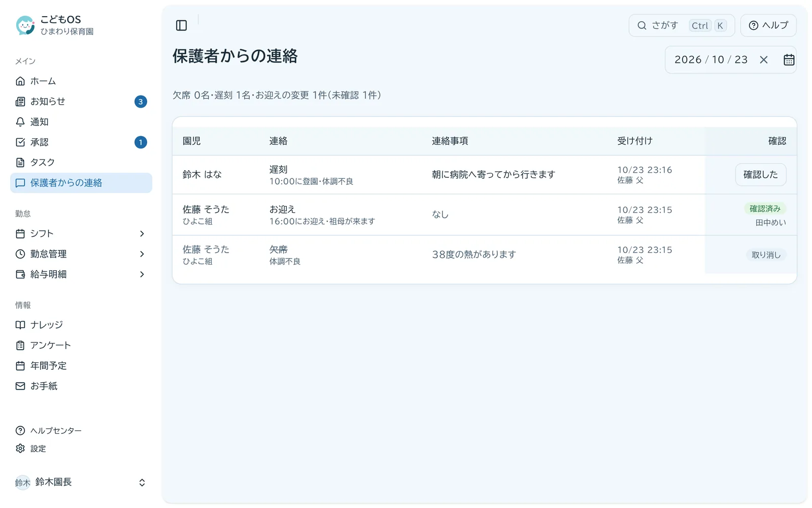Screen dimensions: 812x508
Task: Click the 確認した button for 鈴木 はな
Action: pyautogui.click(x=760, y=175)
